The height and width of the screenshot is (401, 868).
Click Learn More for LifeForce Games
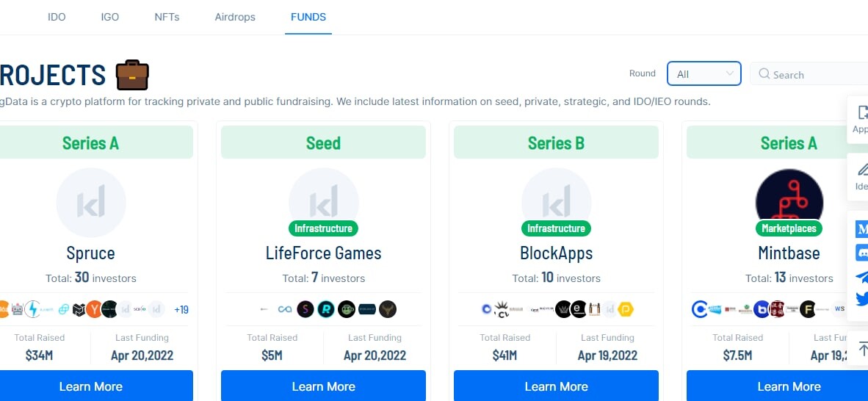click(x=323, y=386)
